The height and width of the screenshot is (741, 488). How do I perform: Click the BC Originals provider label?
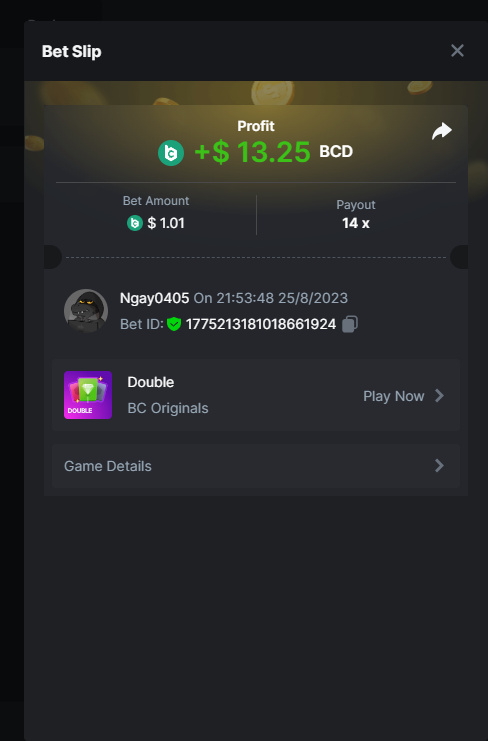(168, 408)
